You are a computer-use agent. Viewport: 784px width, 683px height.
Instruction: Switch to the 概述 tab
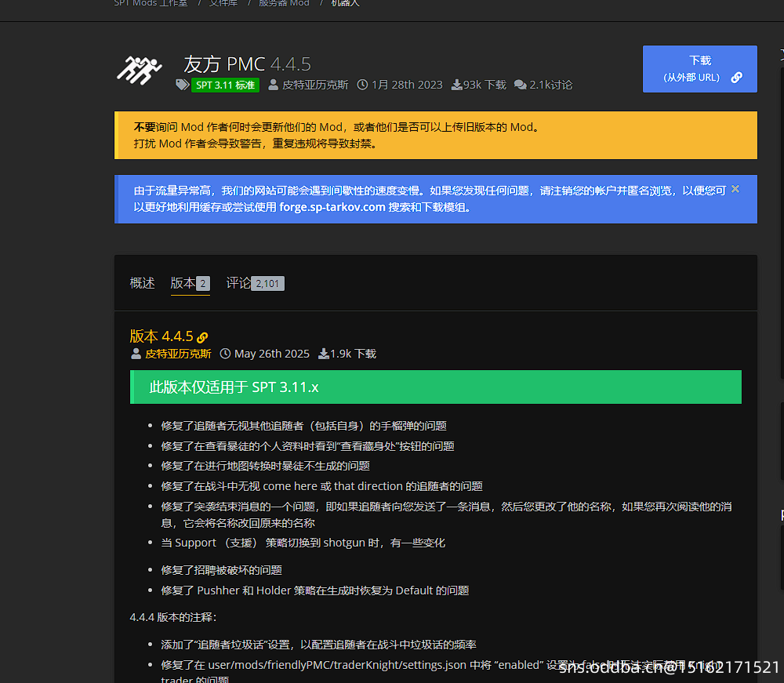[x=143, y=284]
